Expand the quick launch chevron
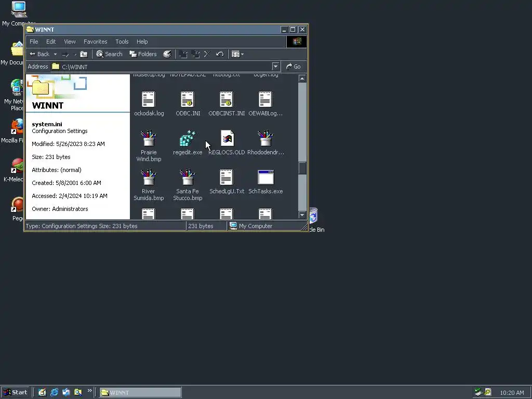The image size is (532, 399). tap(89, 391)
